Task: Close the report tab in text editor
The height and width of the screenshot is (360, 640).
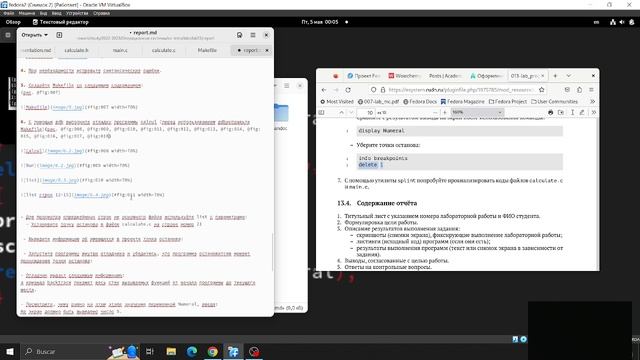Action: coord(267,50)
